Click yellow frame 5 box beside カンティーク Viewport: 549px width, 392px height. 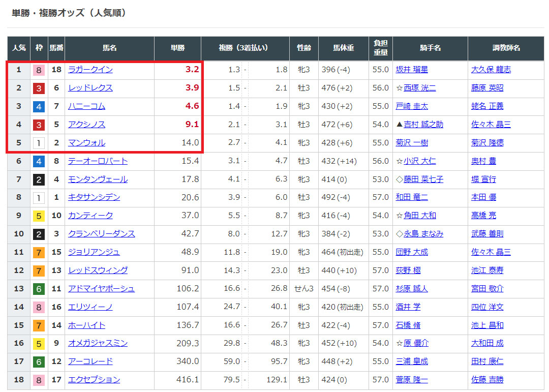click(39, 216)
